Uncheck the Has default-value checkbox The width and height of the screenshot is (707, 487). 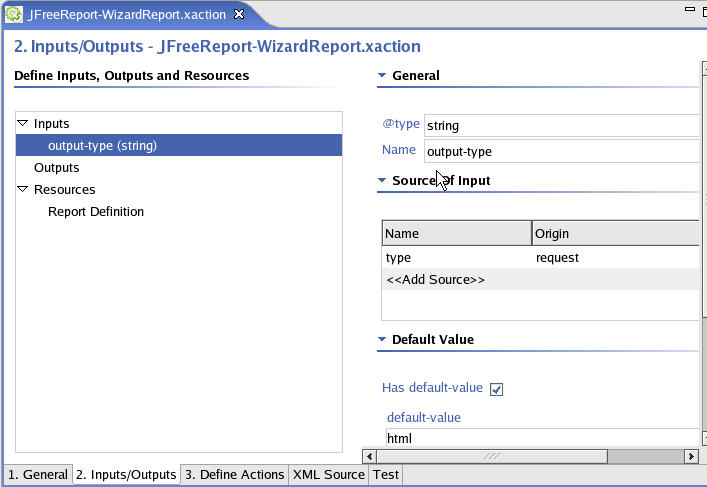[496, 389]
